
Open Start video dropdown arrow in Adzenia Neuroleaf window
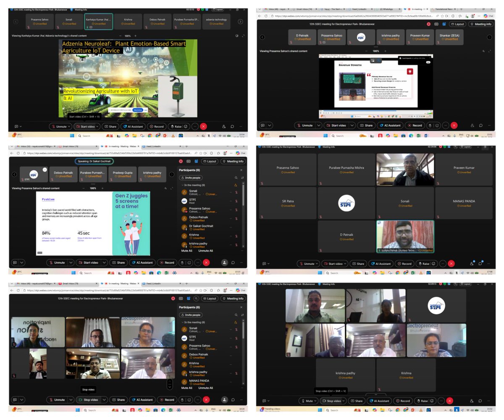tap(98, 126)
